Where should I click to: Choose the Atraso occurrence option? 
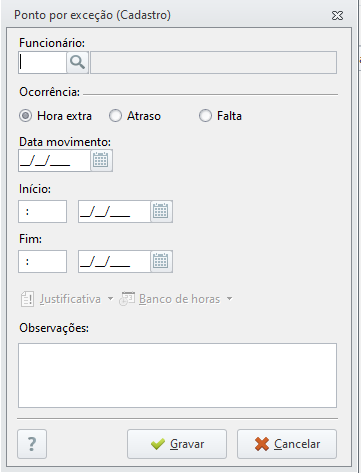pyautogui.click(x=115, y=116)
